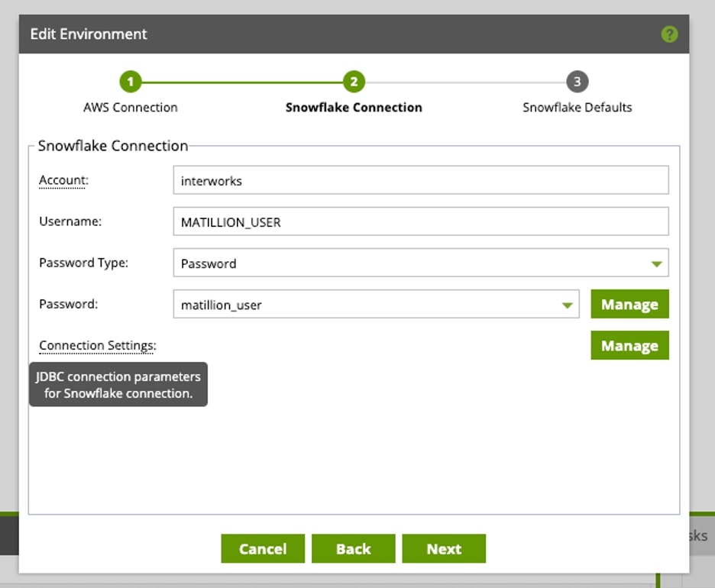The height and width of the screenshot is (588, 715).
Task: Open the matillion_user password combo box
Action: [376, 304]
